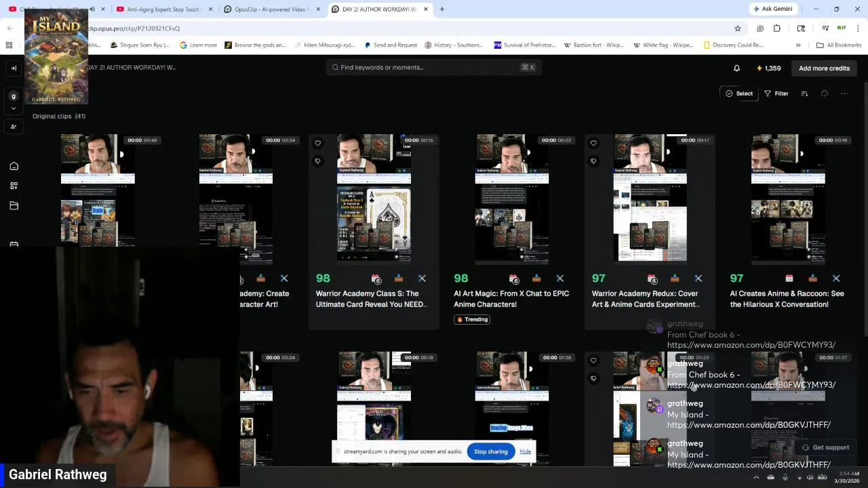
Task: Open the 'AI Creates Anime & Raccoon' clip title
Action: [787, 299]
